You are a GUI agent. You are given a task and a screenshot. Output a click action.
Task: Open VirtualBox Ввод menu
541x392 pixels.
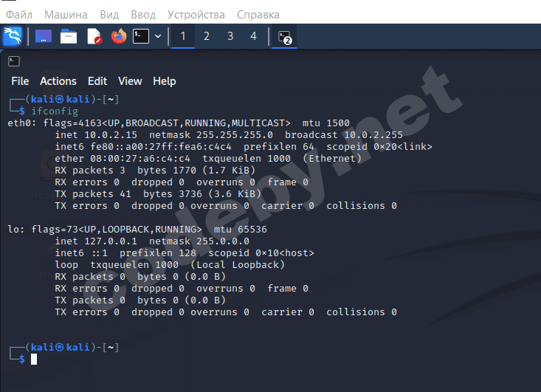coord(143,15)
